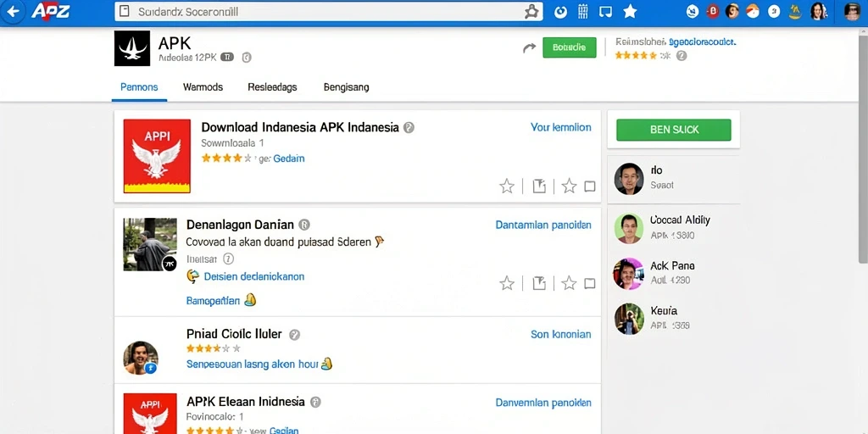Click the red-white ball extension icon
This screenshot has height=434, width=868.
coord(753,12)
